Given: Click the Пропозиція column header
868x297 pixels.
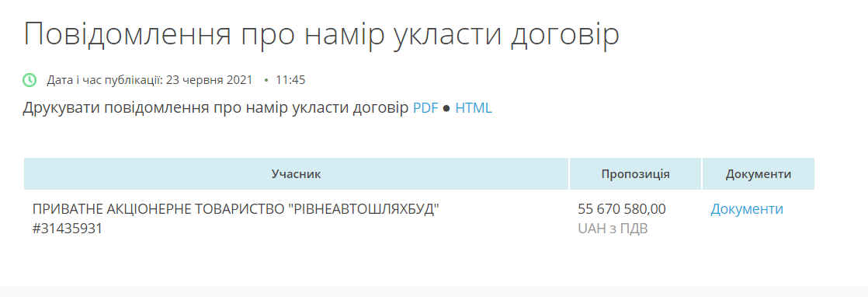Looking at the screenshot, I should (636, 174).
